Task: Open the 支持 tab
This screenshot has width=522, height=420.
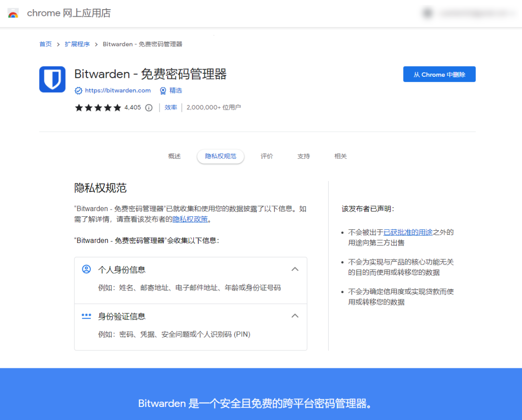Action: click(304, 156)
